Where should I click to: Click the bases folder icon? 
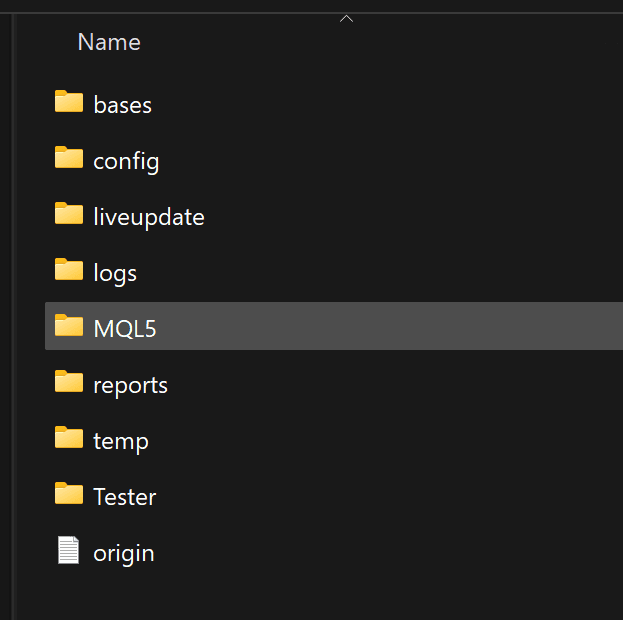tap(69, 101)
